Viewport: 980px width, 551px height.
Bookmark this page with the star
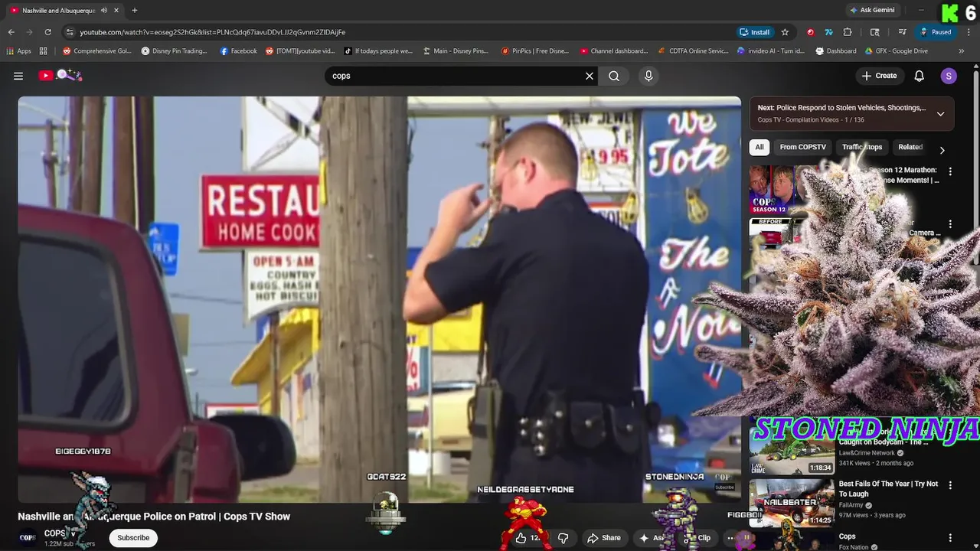(785, 32)
